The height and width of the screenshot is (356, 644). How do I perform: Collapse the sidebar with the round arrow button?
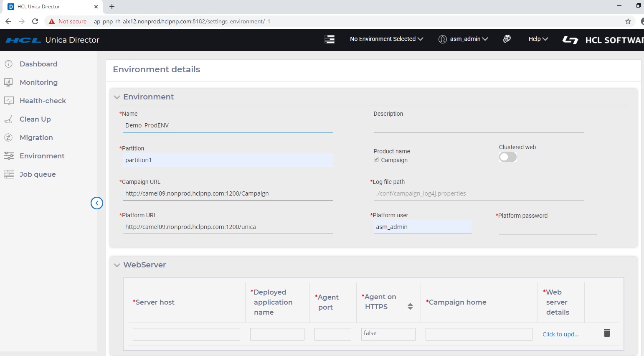pos(97,203)
